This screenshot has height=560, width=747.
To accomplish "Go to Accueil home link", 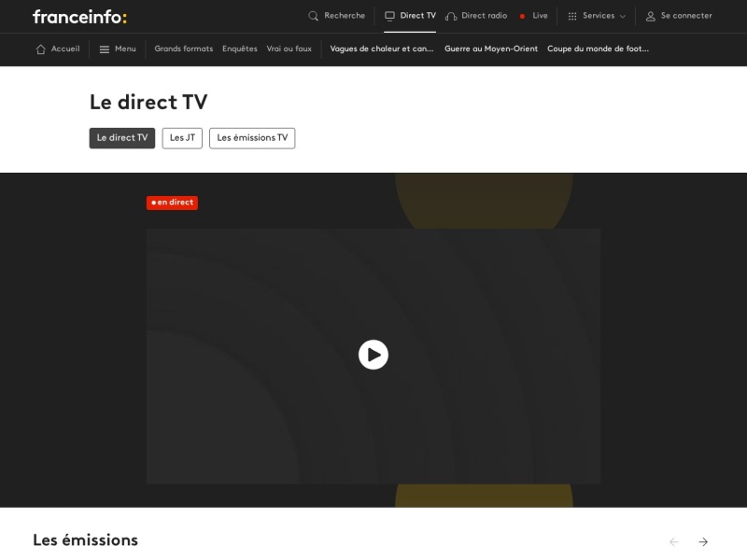I will (65, 49).
